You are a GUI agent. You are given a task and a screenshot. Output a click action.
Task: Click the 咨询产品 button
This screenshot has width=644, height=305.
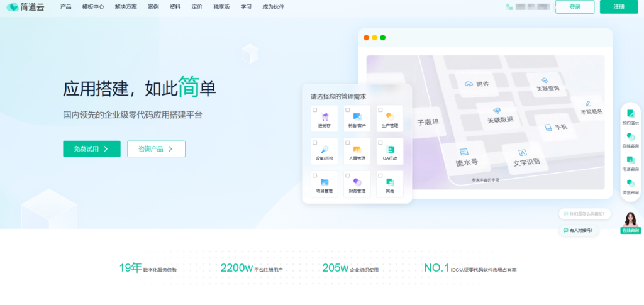click(x=156, y=149)
